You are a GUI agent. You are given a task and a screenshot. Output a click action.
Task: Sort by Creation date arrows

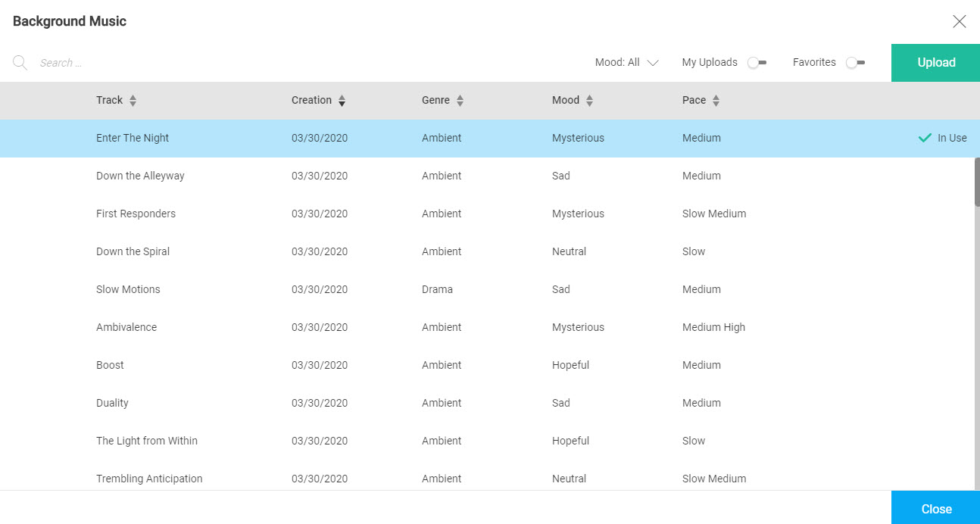pos(342,101)
